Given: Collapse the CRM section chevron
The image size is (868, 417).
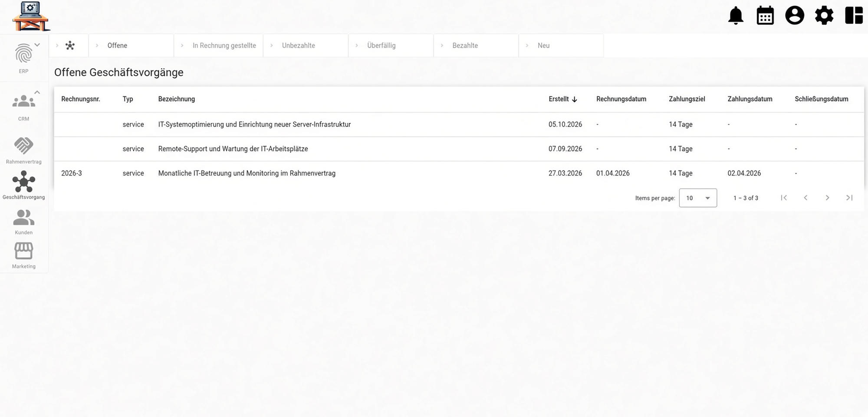Looking at the screenshot, I should [37, 92].
